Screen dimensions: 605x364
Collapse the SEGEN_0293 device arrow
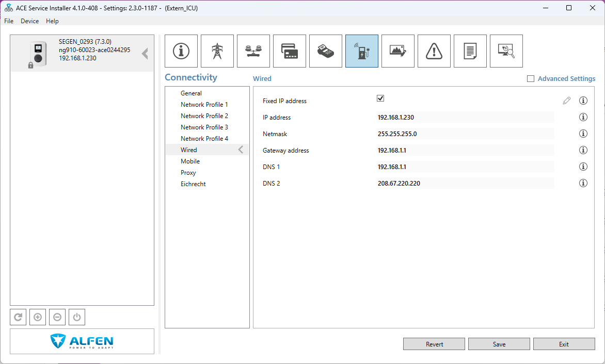145,54
